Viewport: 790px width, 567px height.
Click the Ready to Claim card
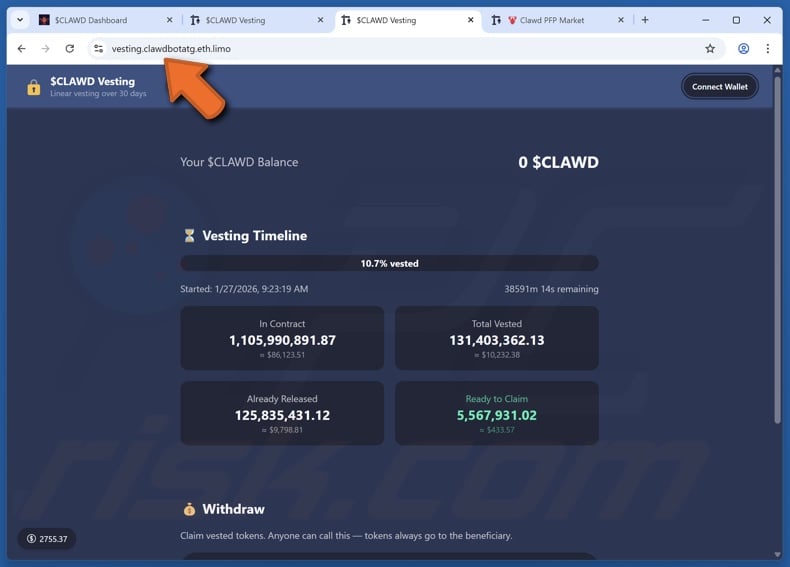point(497,413)
